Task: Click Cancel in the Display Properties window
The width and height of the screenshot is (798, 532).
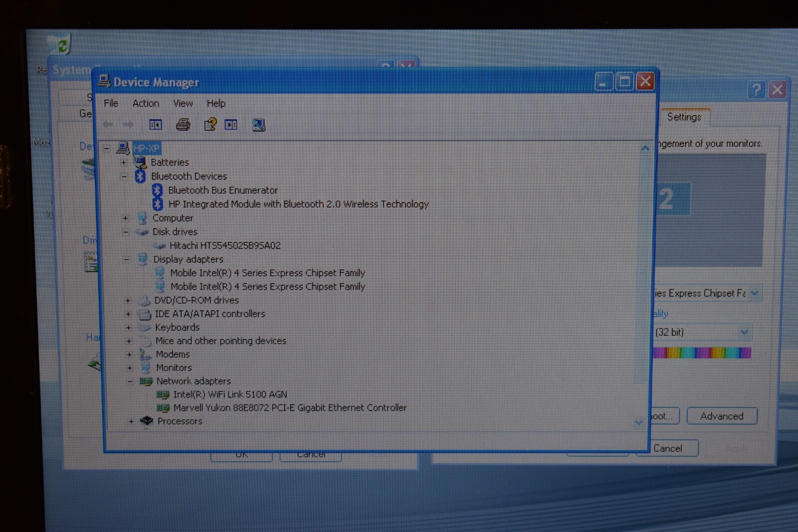Action: pyautogui.click(x=667, y=448)
